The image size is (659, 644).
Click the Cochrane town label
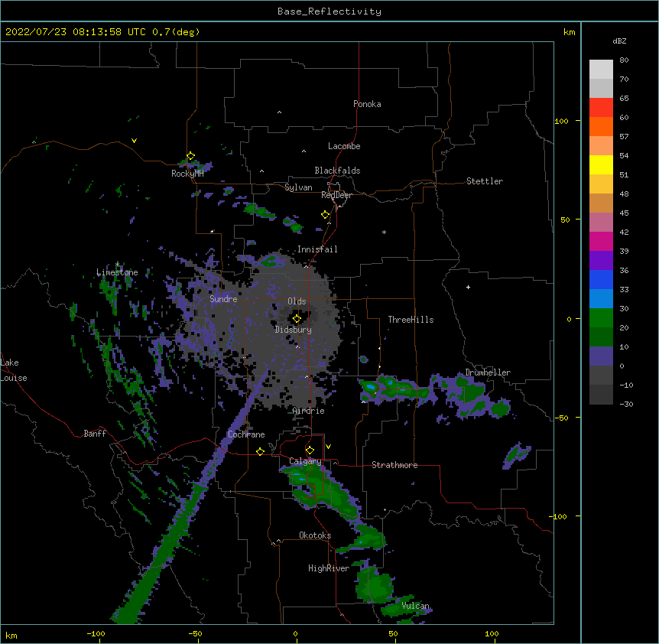[246, 434]
